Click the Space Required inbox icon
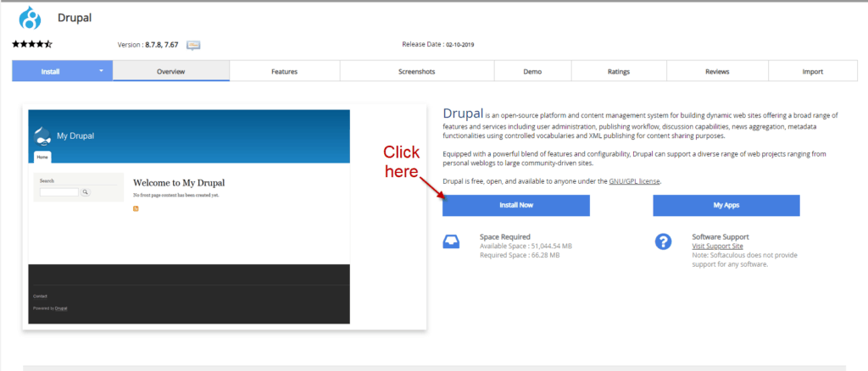Screen dimensions: 868x371 point(451,242)
